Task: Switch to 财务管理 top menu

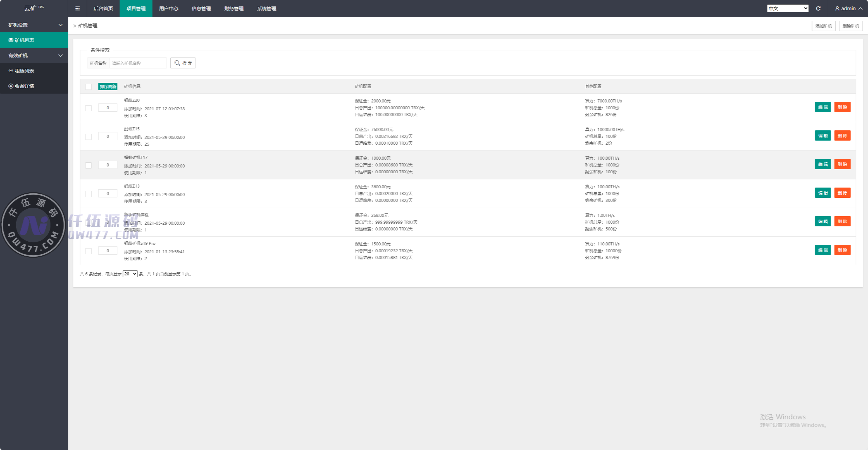Action: 234,9
